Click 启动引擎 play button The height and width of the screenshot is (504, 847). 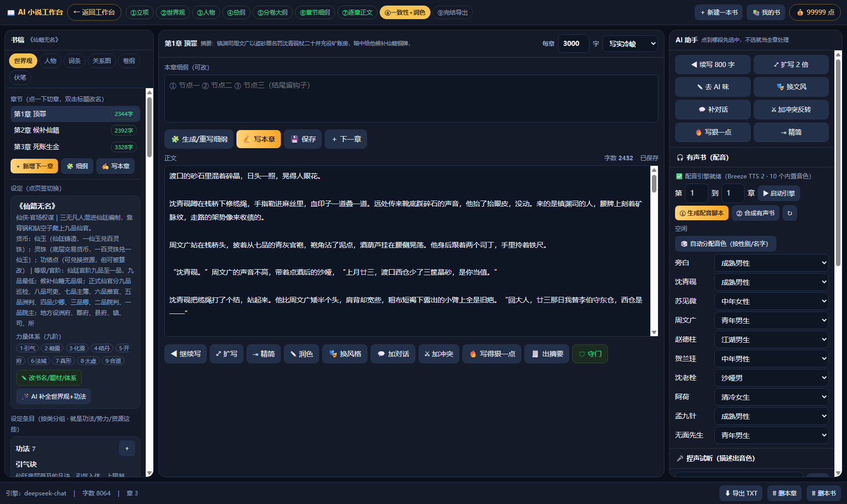tap(779, 193)
